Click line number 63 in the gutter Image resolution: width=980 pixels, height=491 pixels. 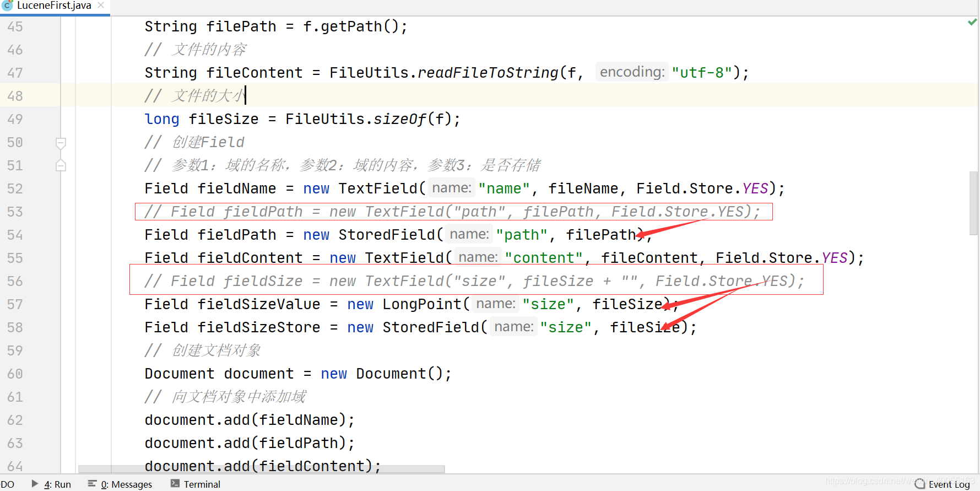tap(15, 443)
